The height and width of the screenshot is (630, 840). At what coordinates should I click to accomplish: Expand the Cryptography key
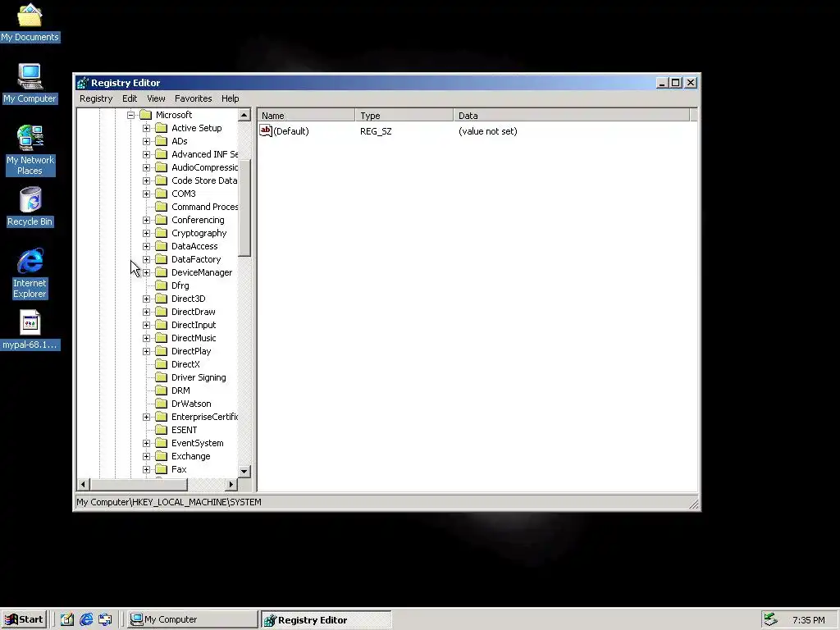[146, 233]
